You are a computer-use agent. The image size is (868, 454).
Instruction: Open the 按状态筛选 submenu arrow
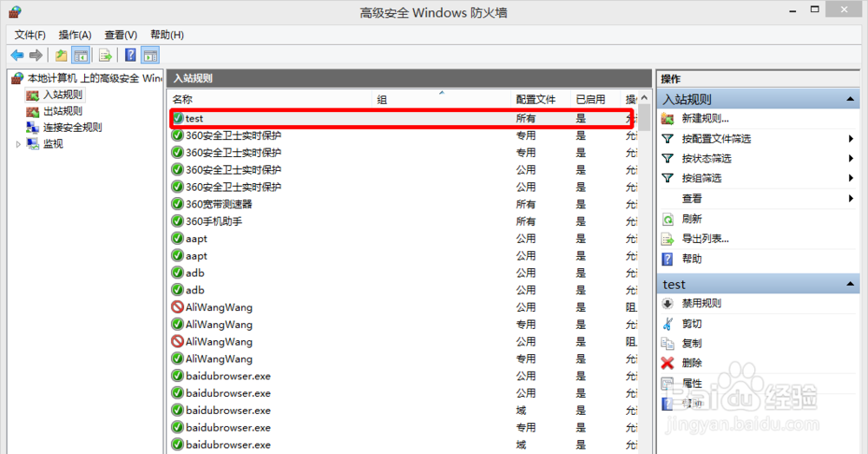[x=851, y=158]
